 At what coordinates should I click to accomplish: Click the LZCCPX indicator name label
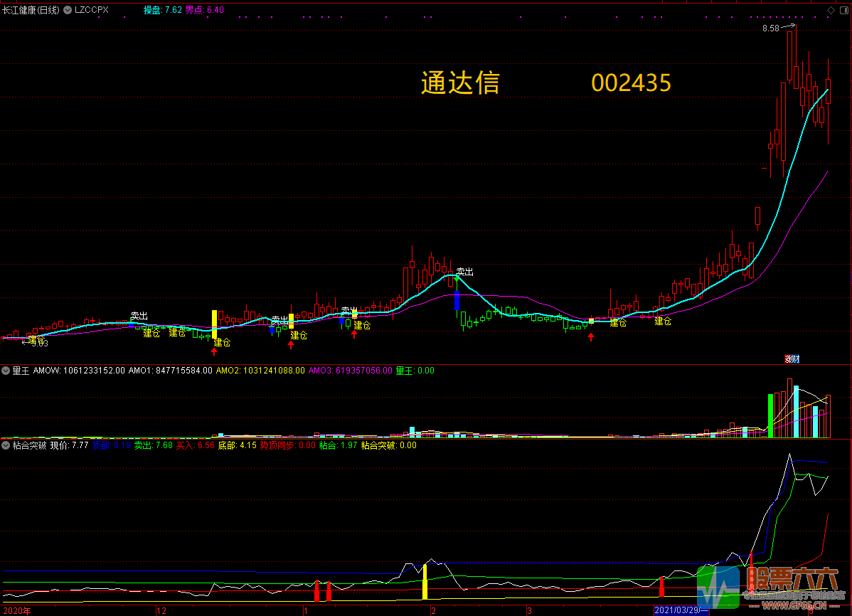[x=92, y=10]
